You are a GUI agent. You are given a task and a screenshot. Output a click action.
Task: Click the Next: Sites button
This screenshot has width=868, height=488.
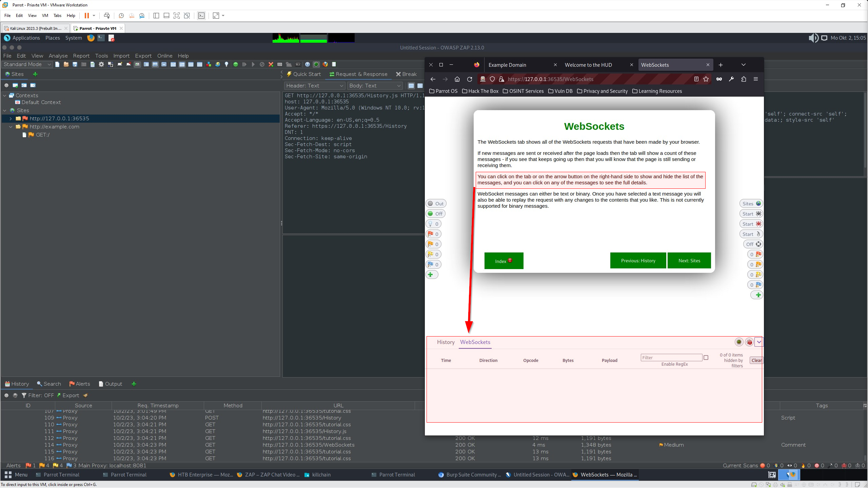[x=689, y=260]
